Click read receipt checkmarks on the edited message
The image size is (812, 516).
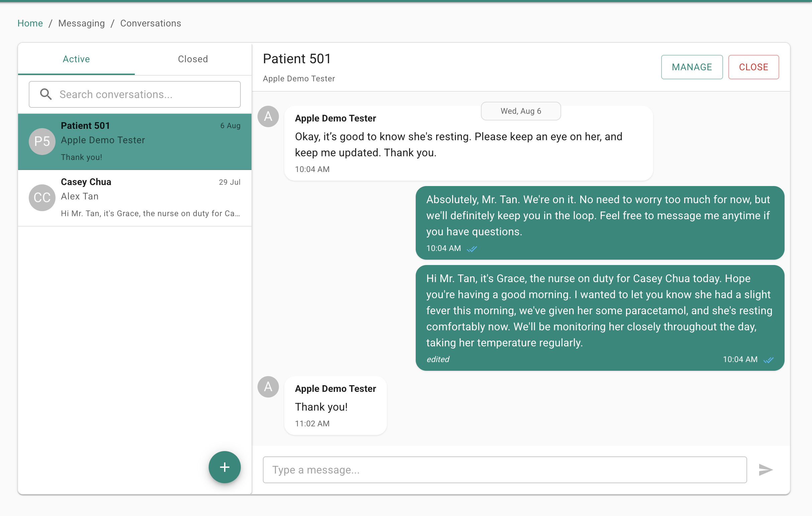[x=769, y=360]
